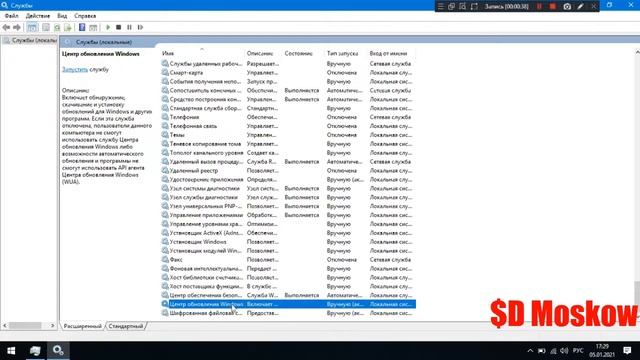Image resolution: width=640 pixels, height=360 pixels.
Task: Click the Back arrow in the toolbar
Action: coord(6,27)
